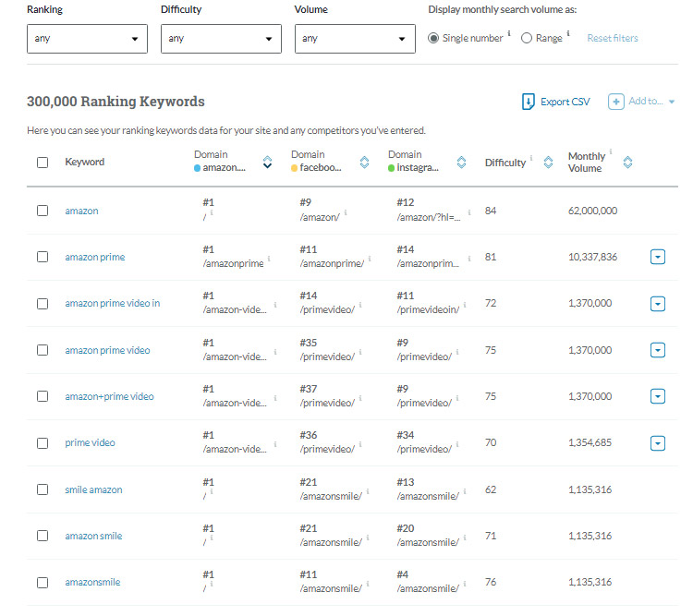Viewport: 693px width, 616px height.
Task: Open the Difficulty filter dropdown
Action: (x=221, y=39)
